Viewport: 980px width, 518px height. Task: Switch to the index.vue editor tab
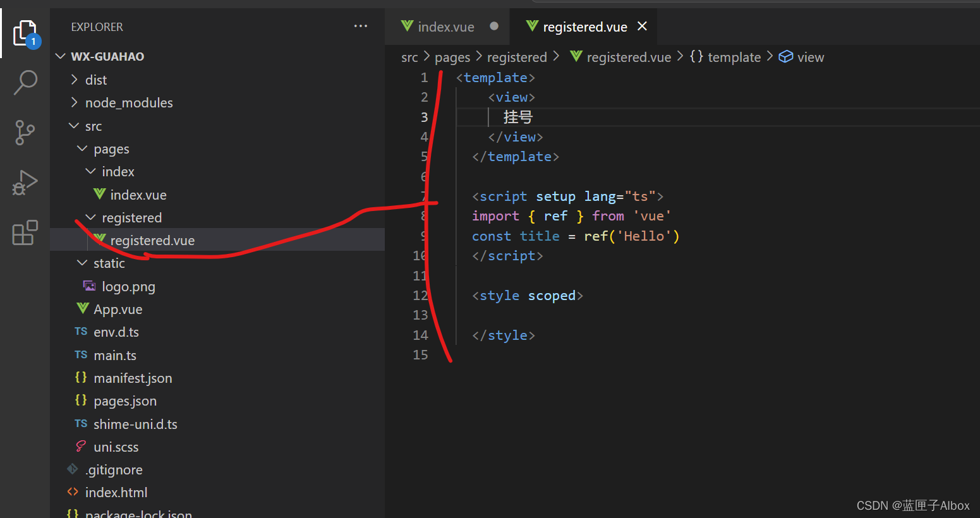tap(447, 27)
